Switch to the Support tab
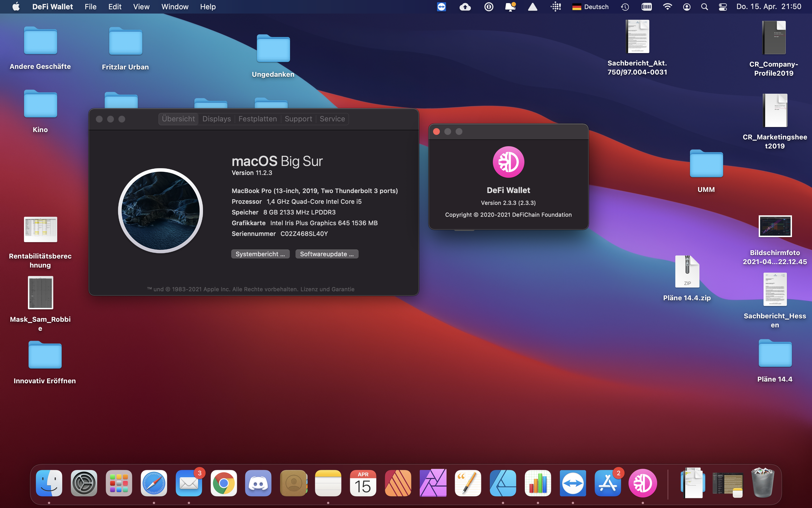This screenshot has width=812, height=508. (x=298, y=119)
